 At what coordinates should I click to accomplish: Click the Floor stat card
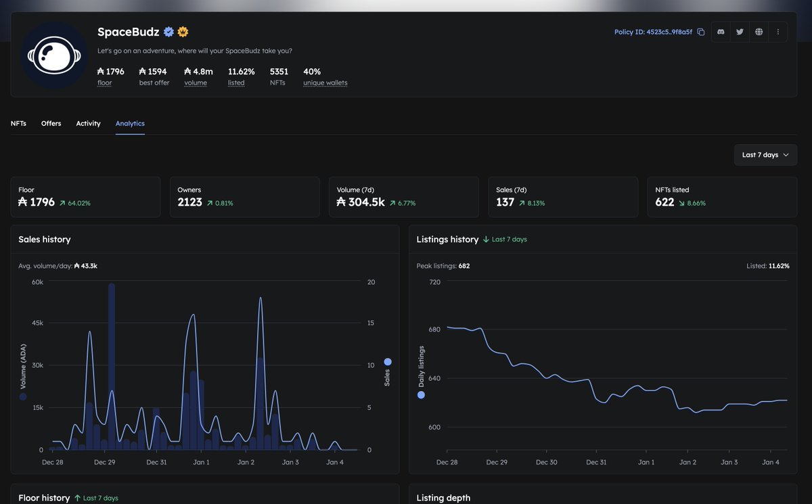85,197
